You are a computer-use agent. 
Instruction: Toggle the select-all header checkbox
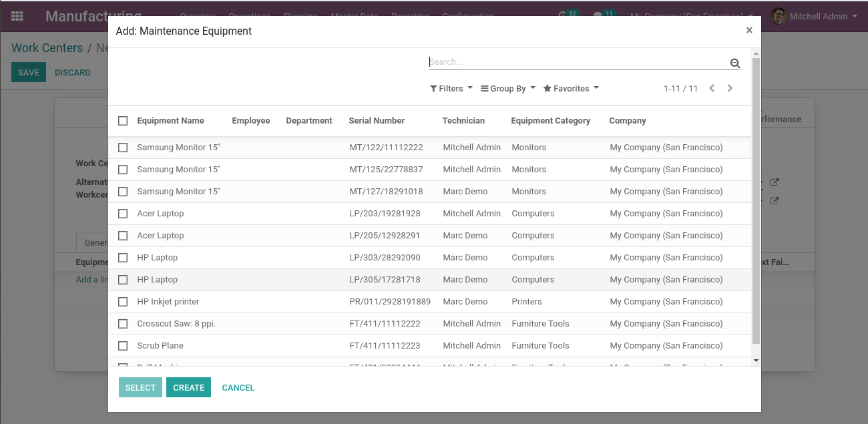[123, 121]
